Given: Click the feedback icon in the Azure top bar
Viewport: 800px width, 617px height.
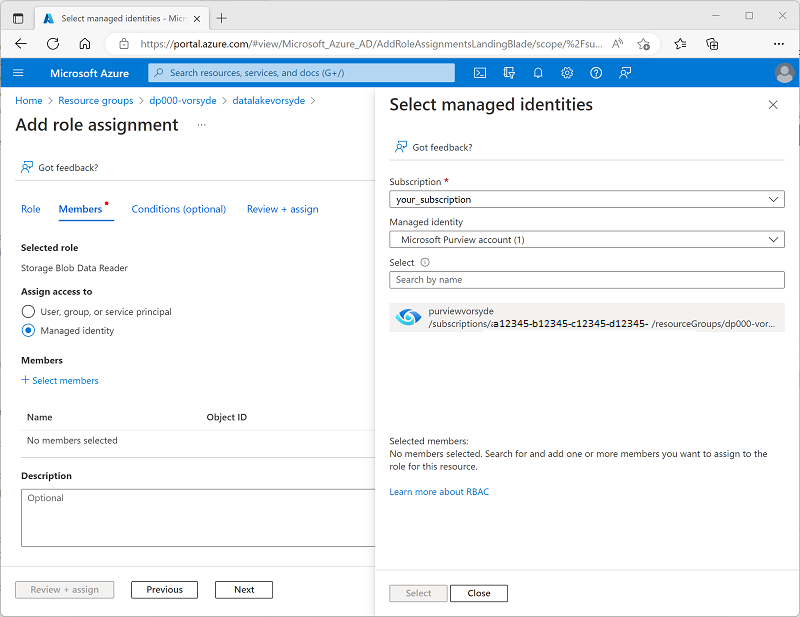Looking at the screenshot, I should pyautogui.click(x=625, y=73).
